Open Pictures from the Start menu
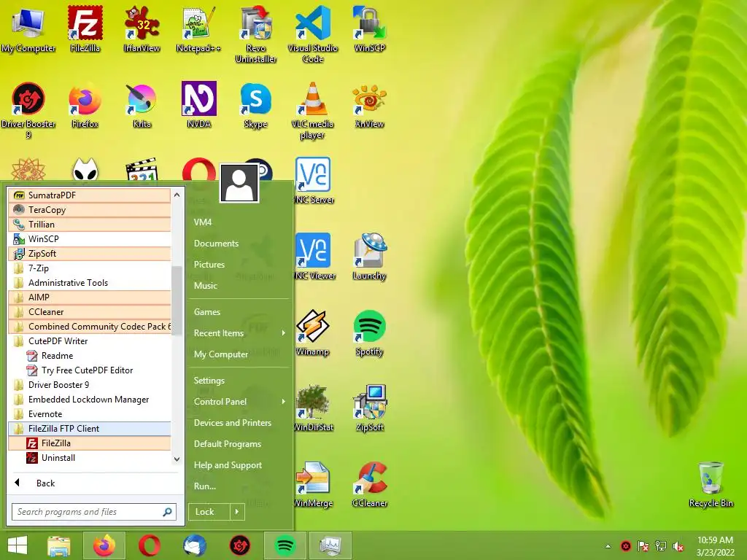 (209, 264)
